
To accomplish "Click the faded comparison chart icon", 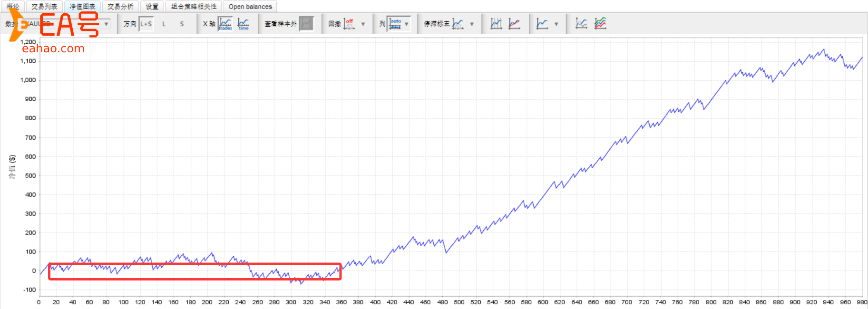I will click(581, 24).
